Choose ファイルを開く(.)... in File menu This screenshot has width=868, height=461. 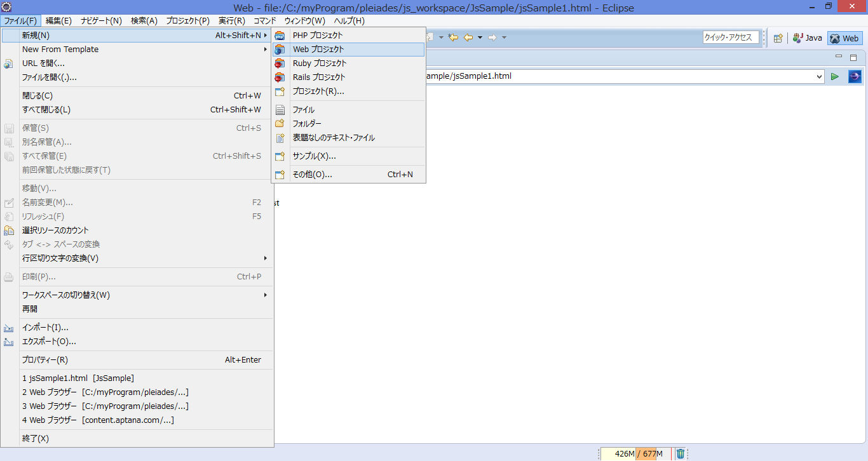pyautogui.click(x=137, y=77)
